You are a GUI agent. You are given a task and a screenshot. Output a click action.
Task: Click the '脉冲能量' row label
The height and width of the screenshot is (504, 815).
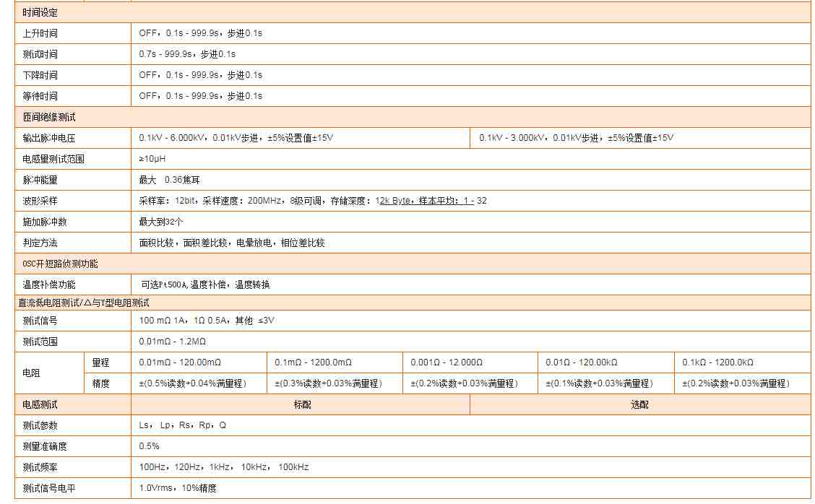40,180
